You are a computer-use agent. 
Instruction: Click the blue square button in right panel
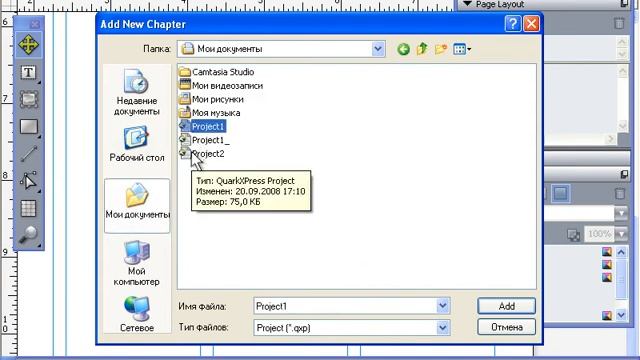[x=560, y=193]
